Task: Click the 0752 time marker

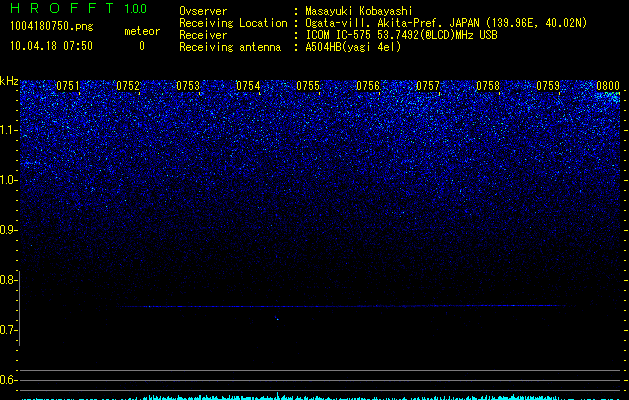Action: (x=128, y=86)
